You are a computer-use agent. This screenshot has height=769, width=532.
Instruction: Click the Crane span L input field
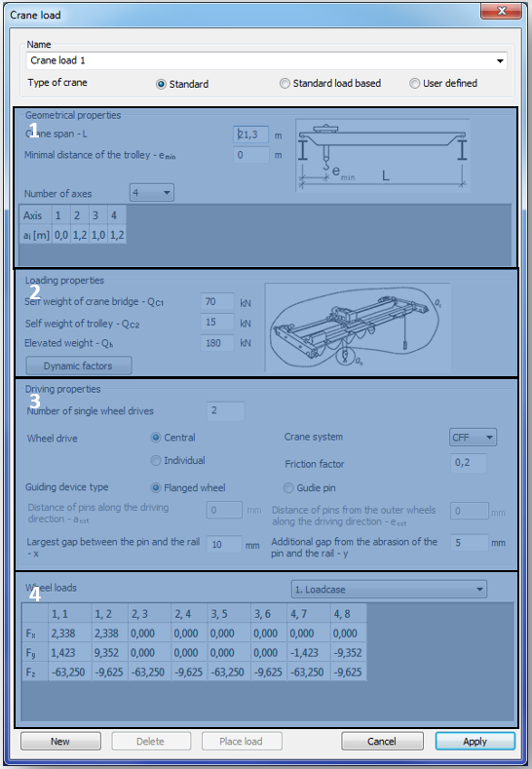coord(250,135)
